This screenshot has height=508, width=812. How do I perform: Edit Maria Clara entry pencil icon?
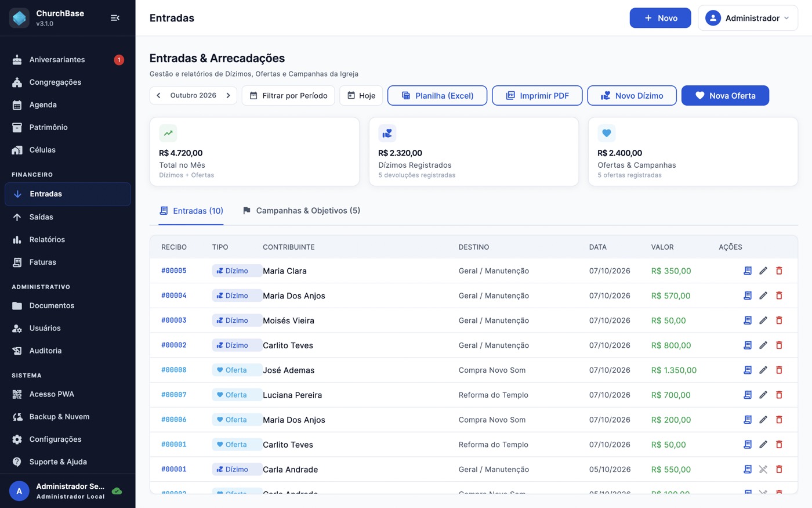pyautogui.click(x=763, y=271)
